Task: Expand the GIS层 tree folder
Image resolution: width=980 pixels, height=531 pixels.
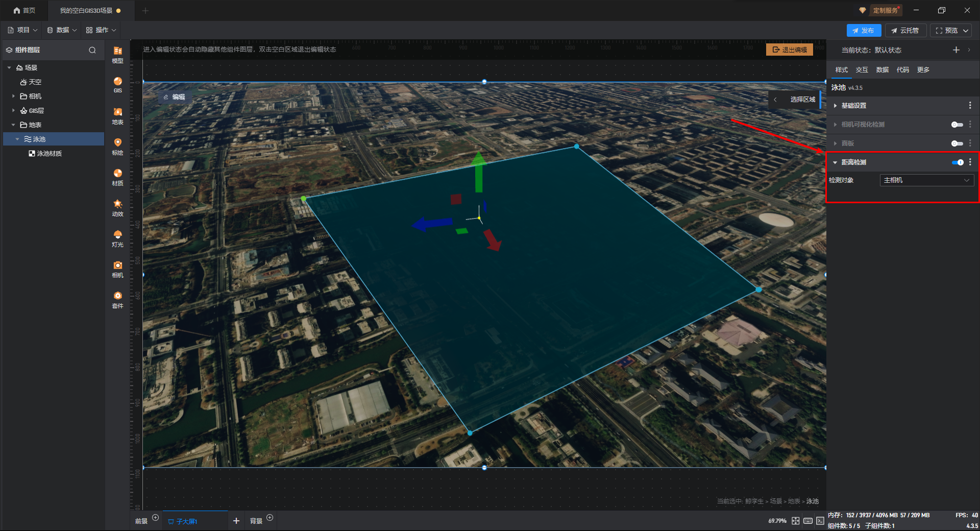Action: [x=14, y=110]
